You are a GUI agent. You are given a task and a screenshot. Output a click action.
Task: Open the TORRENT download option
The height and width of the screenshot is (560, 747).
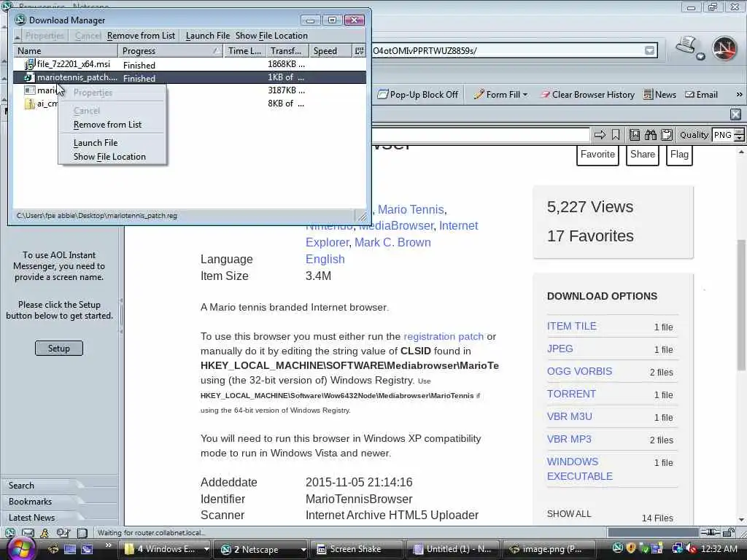tap(571, 394)
